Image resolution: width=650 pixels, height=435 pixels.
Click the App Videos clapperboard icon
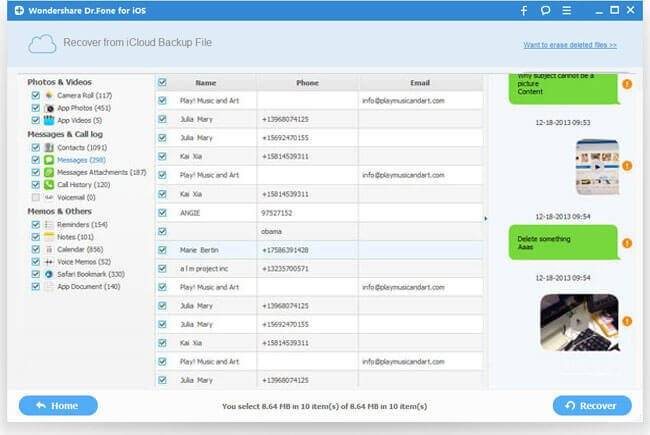pyautogui.click(x=48, y=120)
